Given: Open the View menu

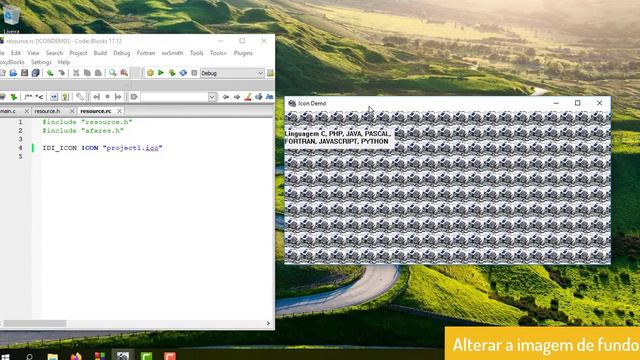Looking at the screenshot, I should [x=33, y=53].
